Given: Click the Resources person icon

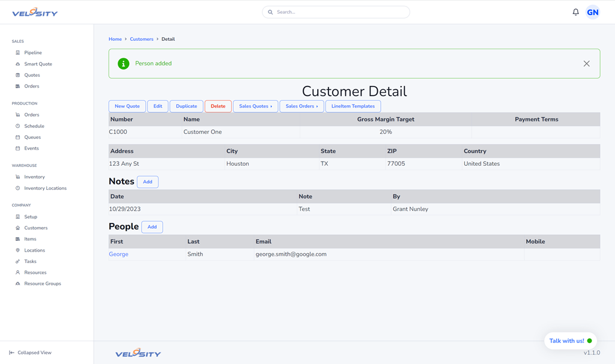Looking at the screenshot, I should pyautogui.click(x=18, y=273).
